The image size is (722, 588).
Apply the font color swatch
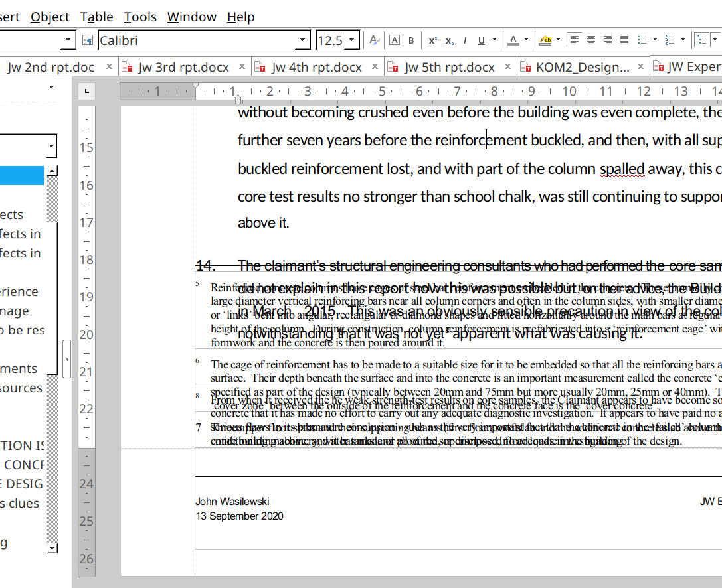pyautogui.click(x=513, y=40)
